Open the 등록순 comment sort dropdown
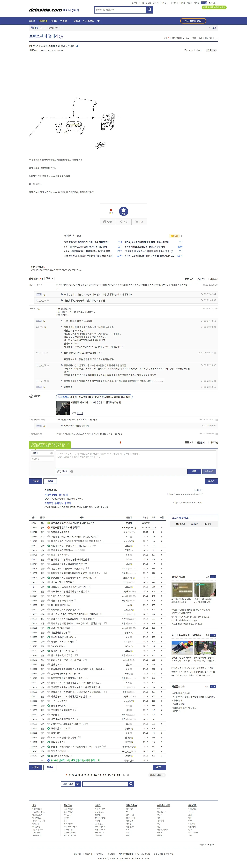 tap(49, 279)
